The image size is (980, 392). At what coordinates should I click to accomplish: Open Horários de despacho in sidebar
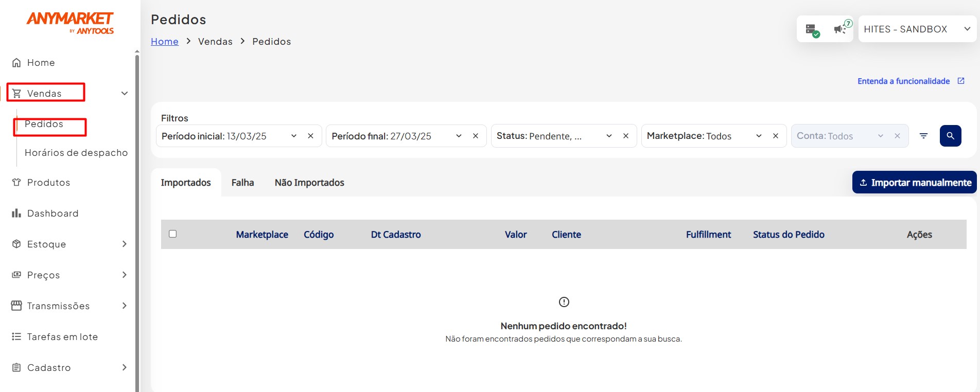click(x=76, y=153)
